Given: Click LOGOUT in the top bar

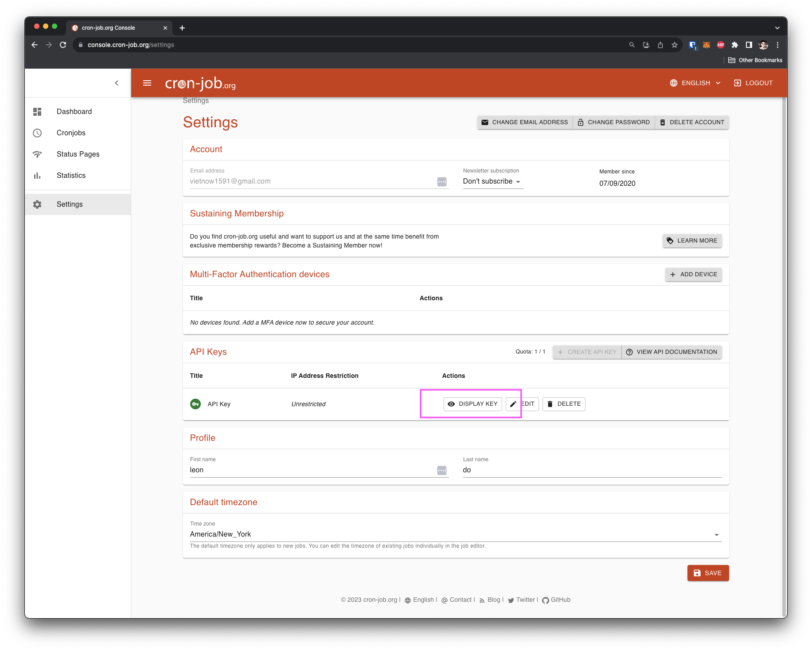Looking at the screenshot, I should click(x=753, y=83).
